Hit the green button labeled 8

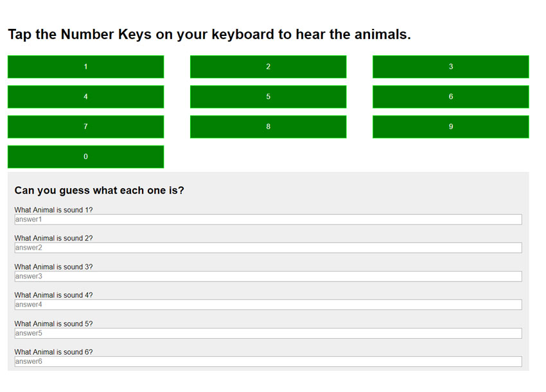(268, 126)
